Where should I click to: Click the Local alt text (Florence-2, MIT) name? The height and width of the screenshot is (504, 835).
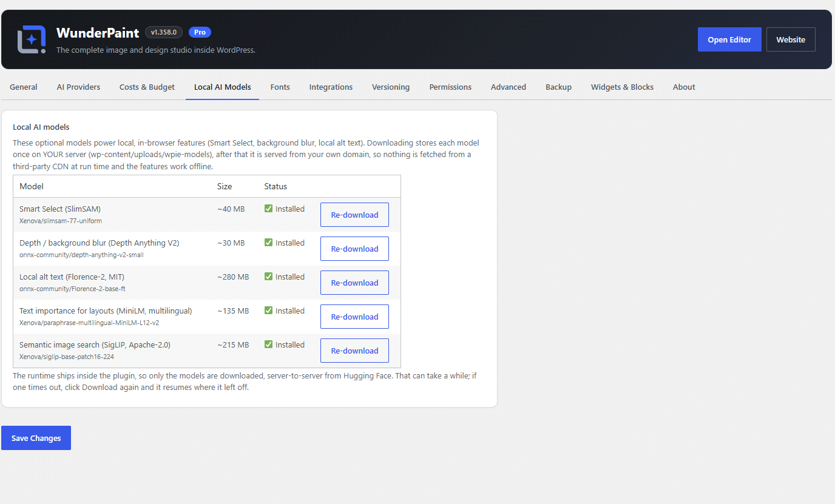tap(72, 277)
